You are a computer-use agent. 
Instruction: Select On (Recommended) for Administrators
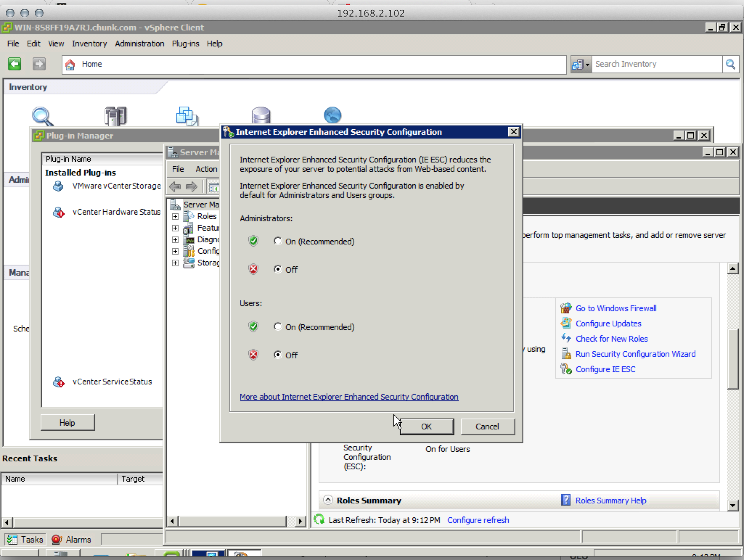click(x=278, y=241)
